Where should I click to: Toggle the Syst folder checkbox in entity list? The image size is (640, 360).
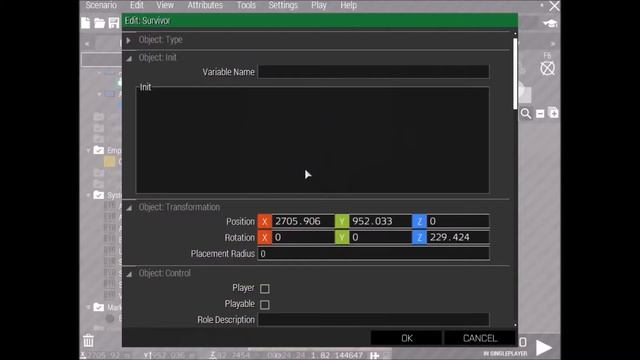[x=99, y=195]
